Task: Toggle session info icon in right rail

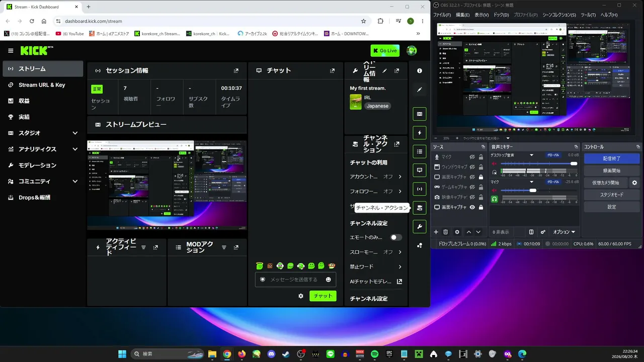Action: click(x=420, y=189)
